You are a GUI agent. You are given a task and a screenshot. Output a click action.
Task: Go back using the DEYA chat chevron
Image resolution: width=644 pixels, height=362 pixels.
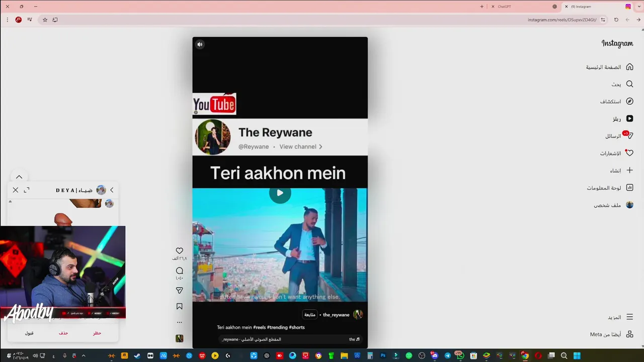pos(112,190)
